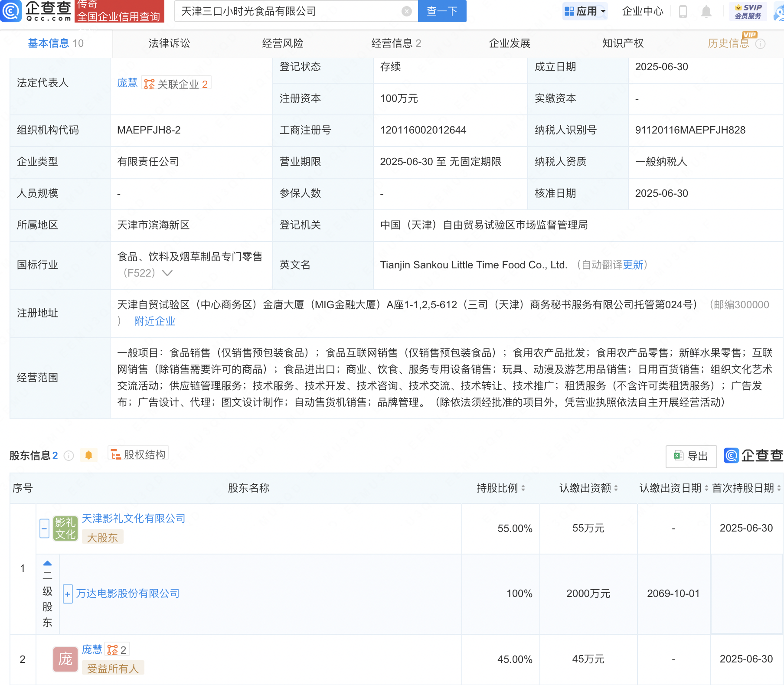Open shareholder 庞慧 link in row 2
The height and width of the screenshot is (685, 784).
pos(92,649)
